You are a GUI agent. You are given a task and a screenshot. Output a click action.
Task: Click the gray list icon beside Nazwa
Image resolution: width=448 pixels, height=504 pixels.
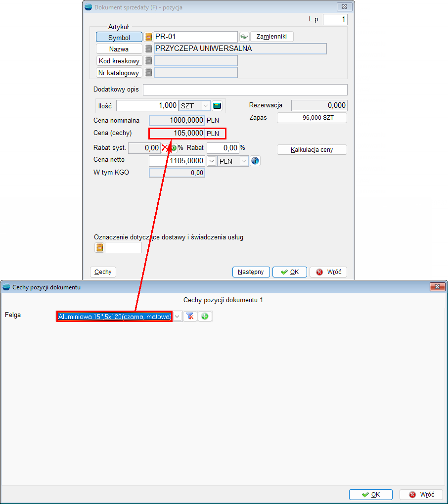(148, 49)
